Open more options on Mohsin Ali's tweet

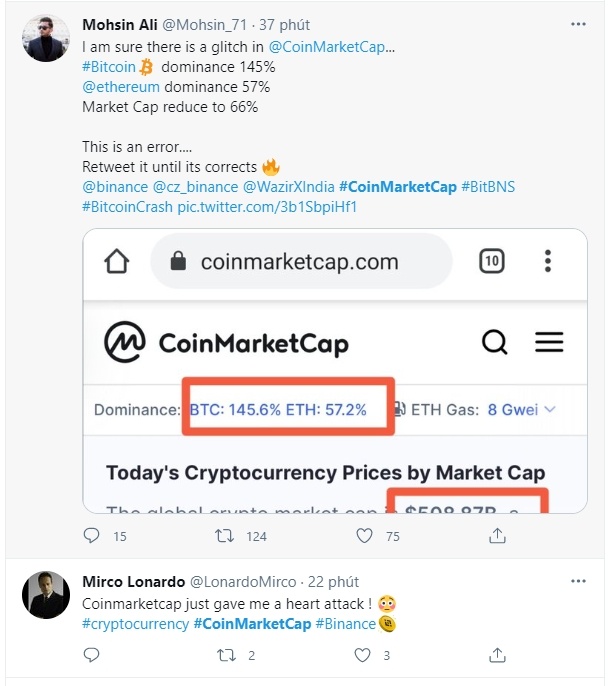click(x=578, y=23)
